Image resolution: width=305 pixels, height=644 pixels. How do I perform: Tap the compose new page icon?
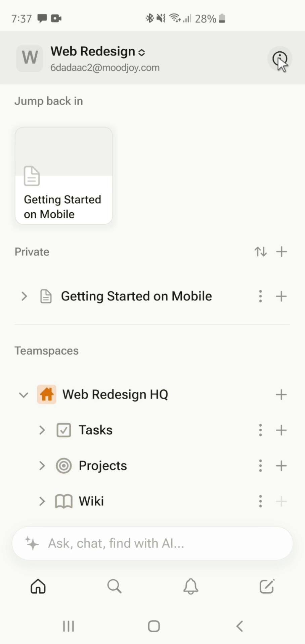coord(267,587)
